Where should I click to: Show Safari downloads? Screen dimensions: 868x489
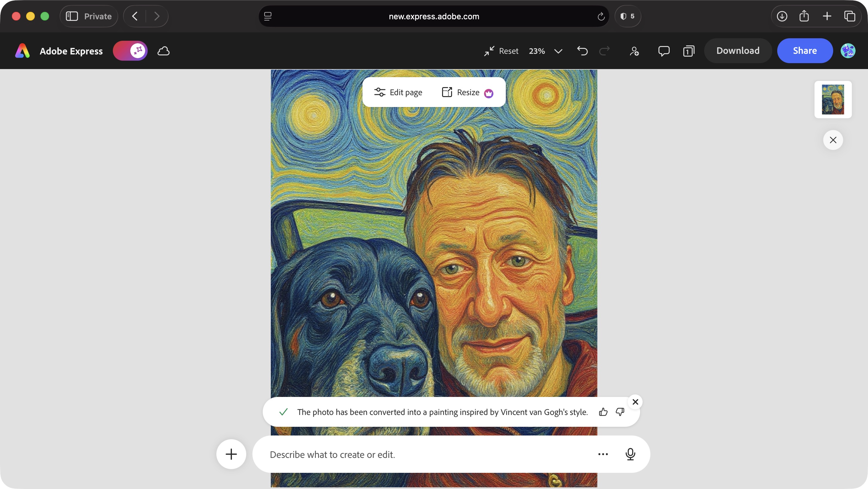[782, 16]
